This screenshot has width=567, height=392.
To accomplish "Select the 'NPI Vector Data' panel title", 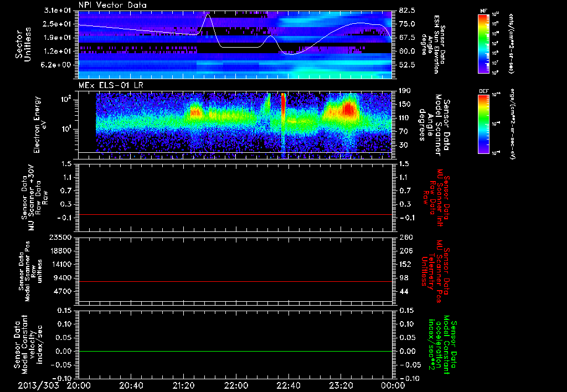I will [x=112, y=5].
